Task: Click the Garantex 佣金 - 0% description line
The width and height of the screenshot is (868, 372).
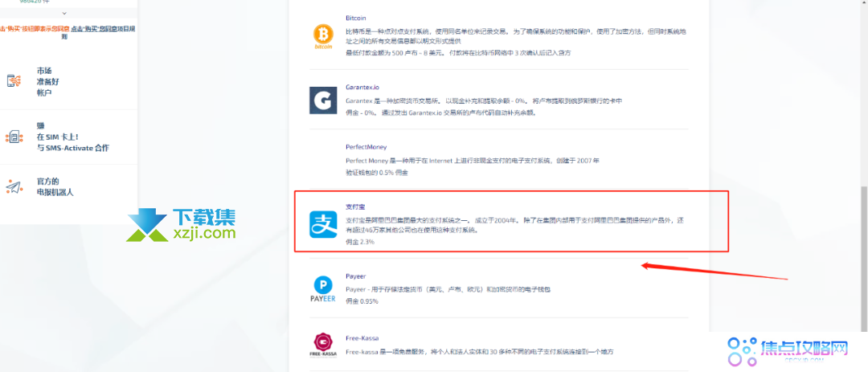Action: pos(441,112)
